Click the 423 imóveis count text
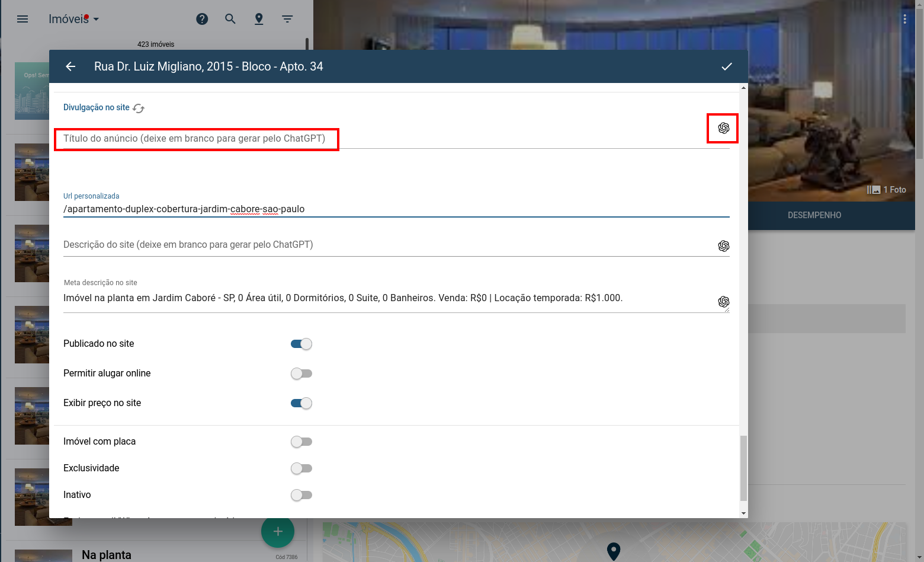 pyautogui.click(x=156, y=44)
